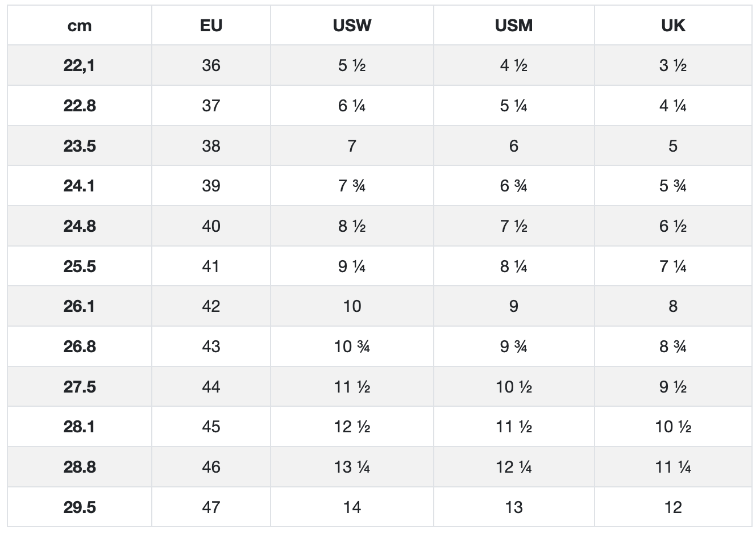
Task: Click the 23.5 cm row label
Action: 80,146
